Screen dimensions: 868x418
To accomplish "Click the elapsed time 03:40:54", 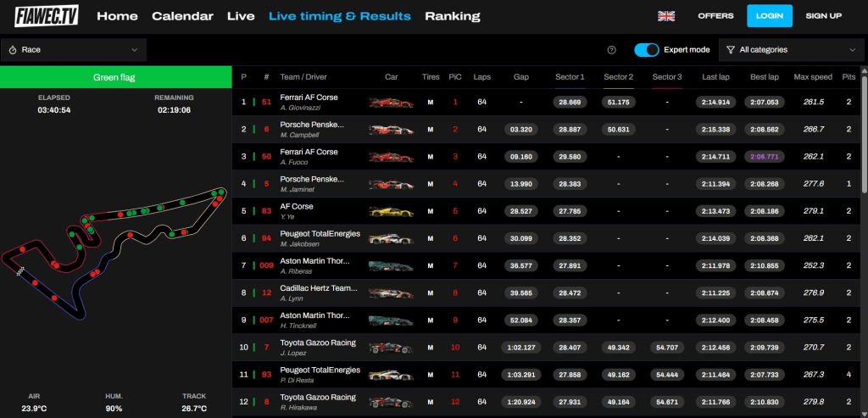I will (x=54, y=110).
